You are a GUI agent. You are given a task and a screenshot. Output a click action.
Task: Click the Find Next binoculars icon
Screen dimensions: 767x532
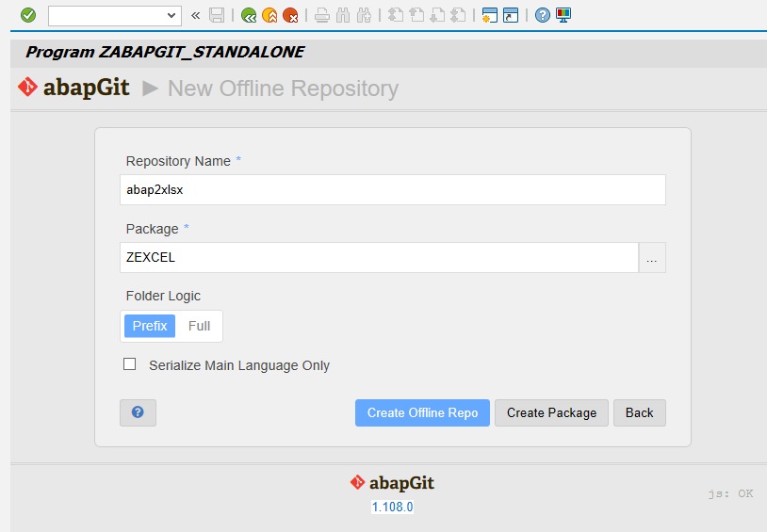364,16
